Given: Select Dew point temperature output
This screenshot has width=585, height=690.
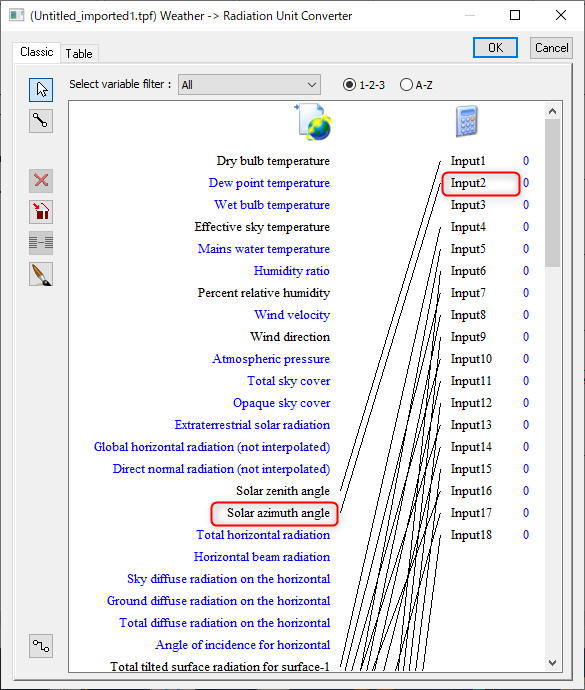Looking at the screenshot, I should pos(269,183).
